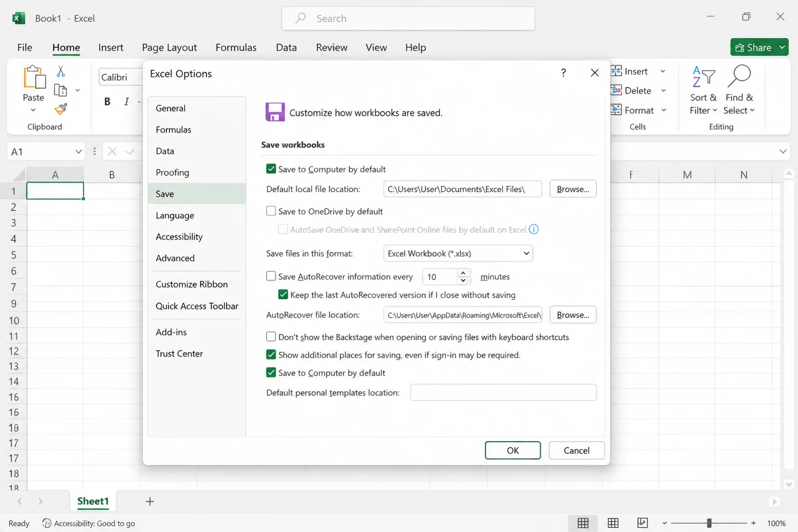This screenshot has width=798, height=532.
Task: Switch to Page Break Preview icon
Action: point(643,523)
